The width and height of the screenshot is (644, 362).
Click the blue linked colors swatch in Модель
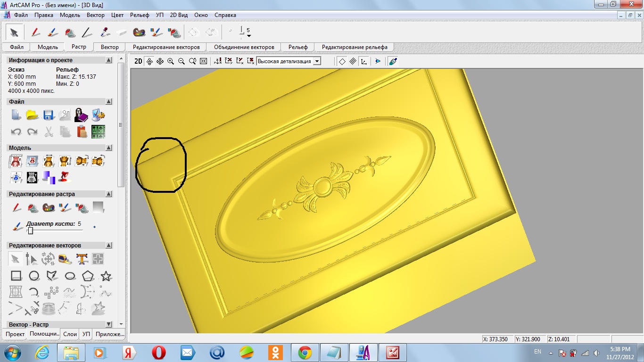point(49,177)
